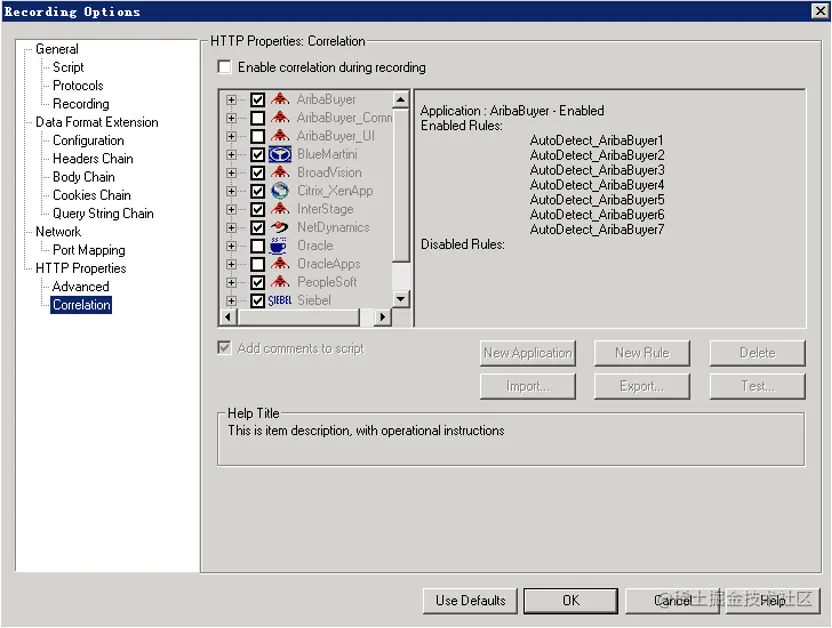Select Configuration under Data Format Extension
This screenshot has height=628, width=832.
tap(88, 141)
